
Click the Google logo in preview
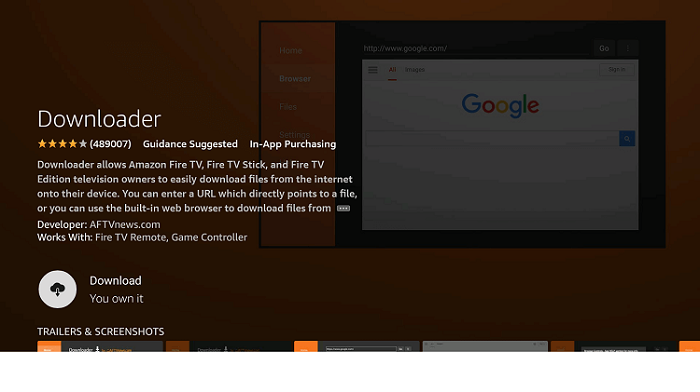click(x=500, y=105)
